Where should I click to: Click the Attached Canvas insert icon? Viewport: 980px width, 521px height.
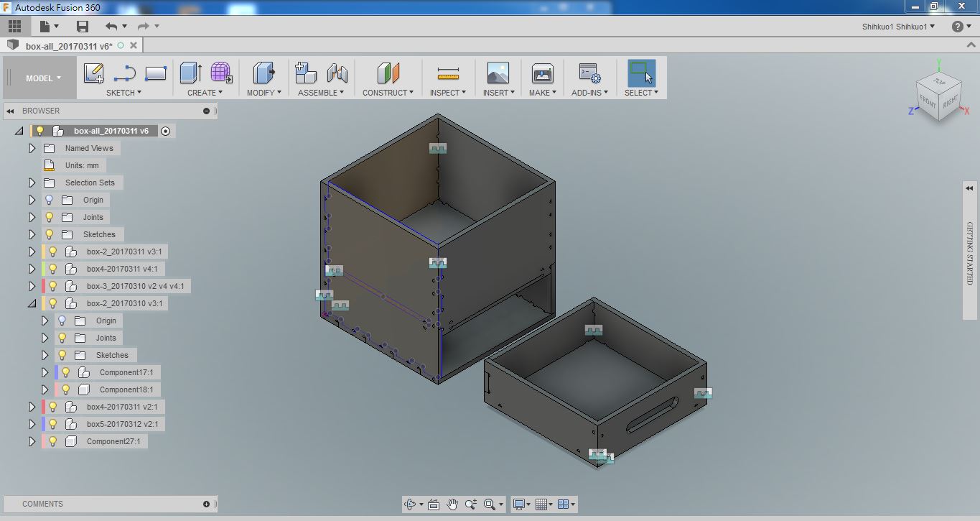pyautogui.click(x=497, y=73)
